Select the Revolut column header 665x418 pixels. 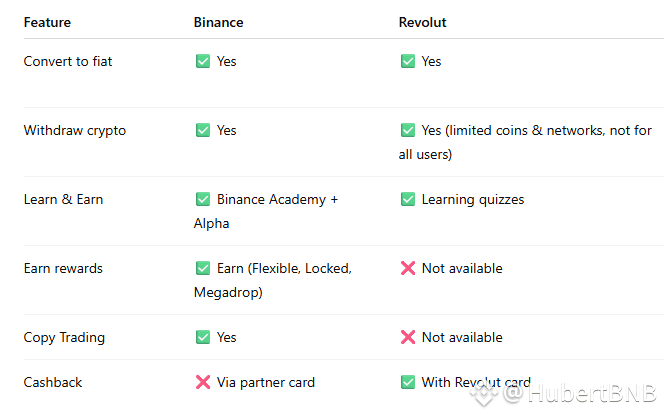click(x=423, y=22)
